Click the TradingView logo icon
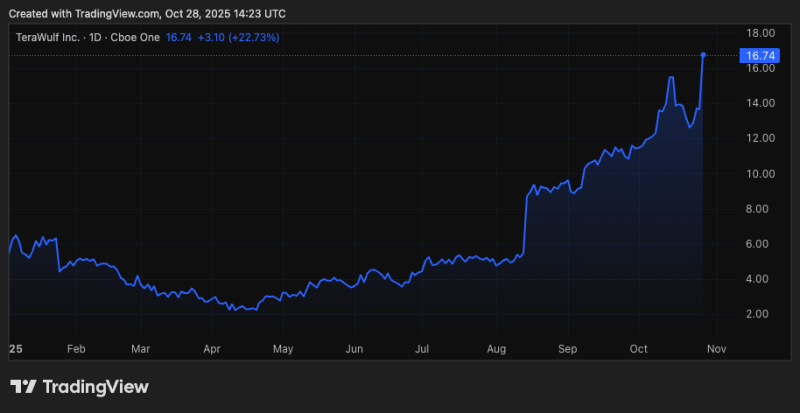The image size is (800, 413). click(24, 387)
